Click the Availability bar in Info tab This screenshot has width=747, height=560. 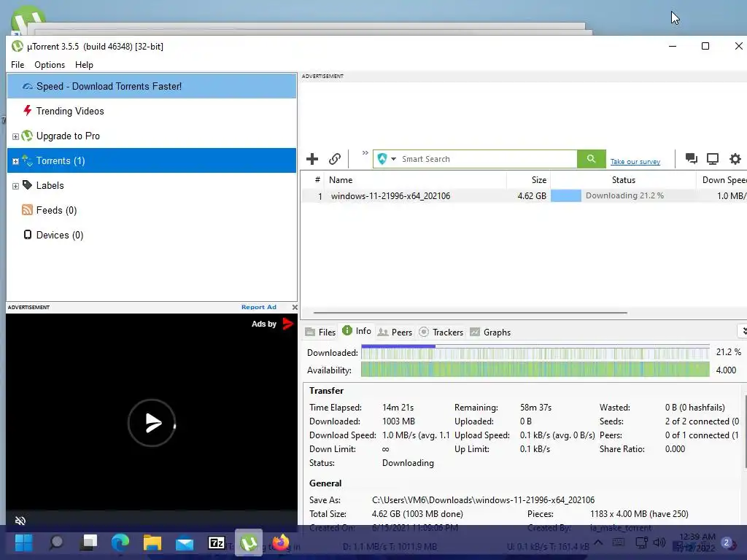535,370
